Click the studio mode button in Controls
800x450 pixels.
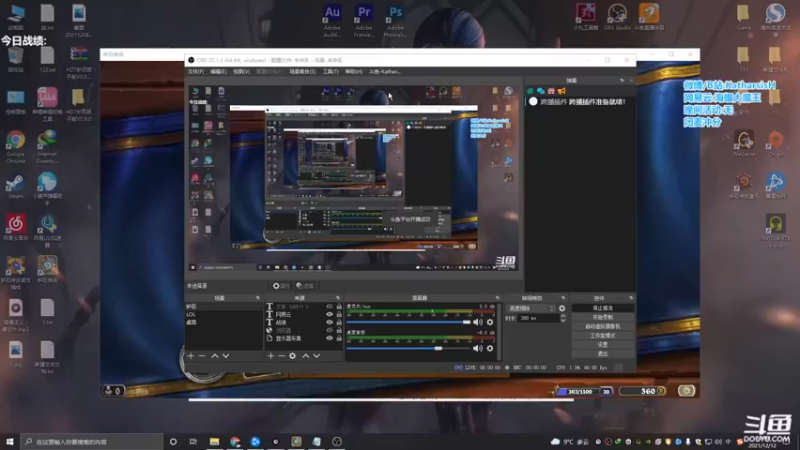(x=603, y=336)
